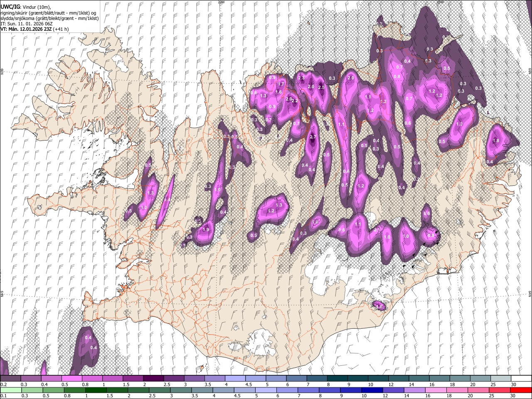Select the dark green rain swatch starting at 1
Image resolution: width=532 pixels, height=399 pixels.
point(96,390)
